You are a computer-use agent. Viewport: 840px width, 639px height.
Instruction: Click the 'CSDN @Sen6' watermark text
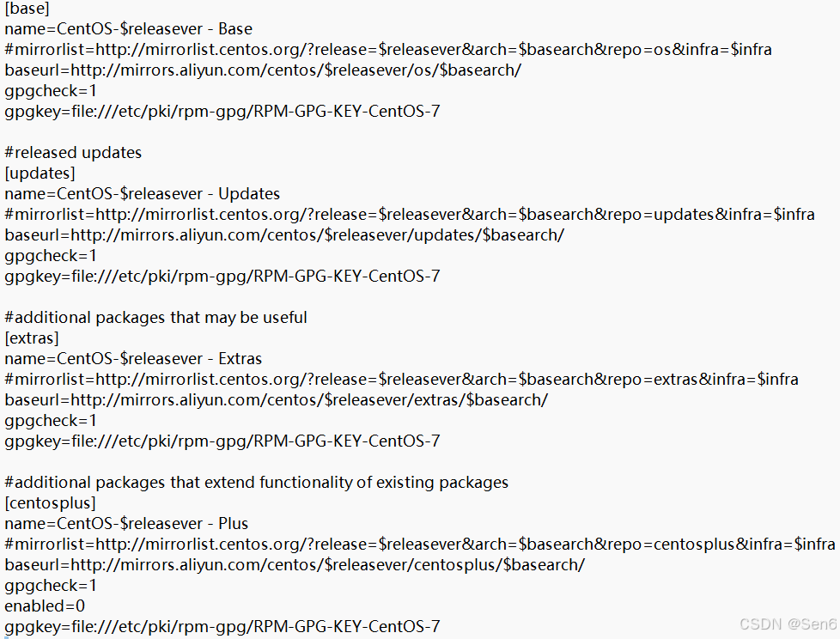tap(788, 624)
